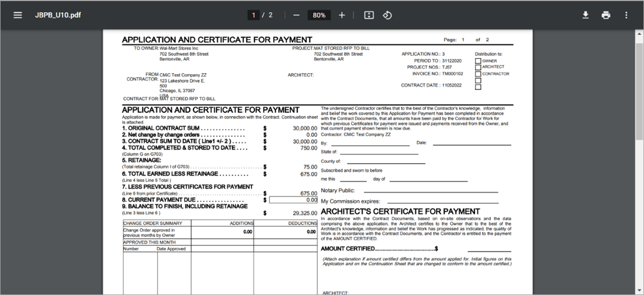
Task: Click the My Commission expires line
Action: 443,202
